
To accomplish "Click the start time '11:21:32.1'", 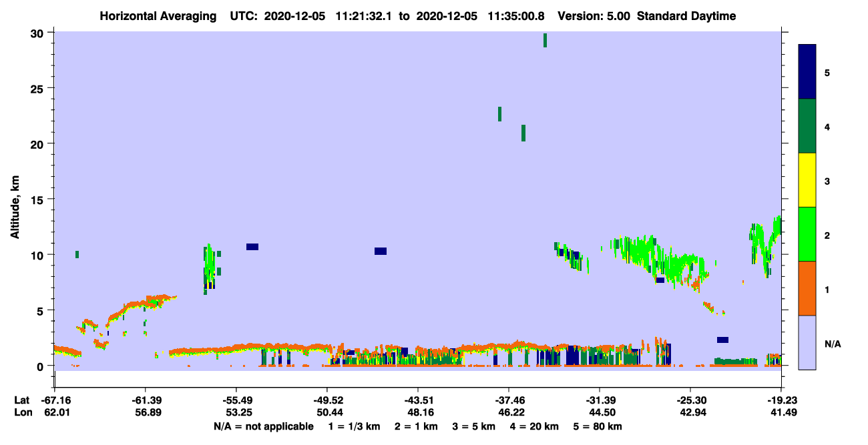I will coord(363,16).
